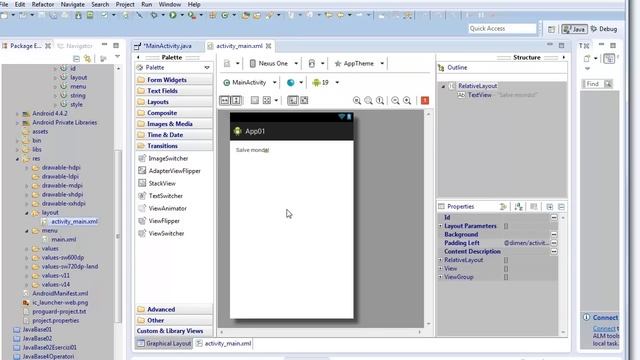640x360 pixels.
Task: Click expand all plus icon in Properties
Action: 550,207
